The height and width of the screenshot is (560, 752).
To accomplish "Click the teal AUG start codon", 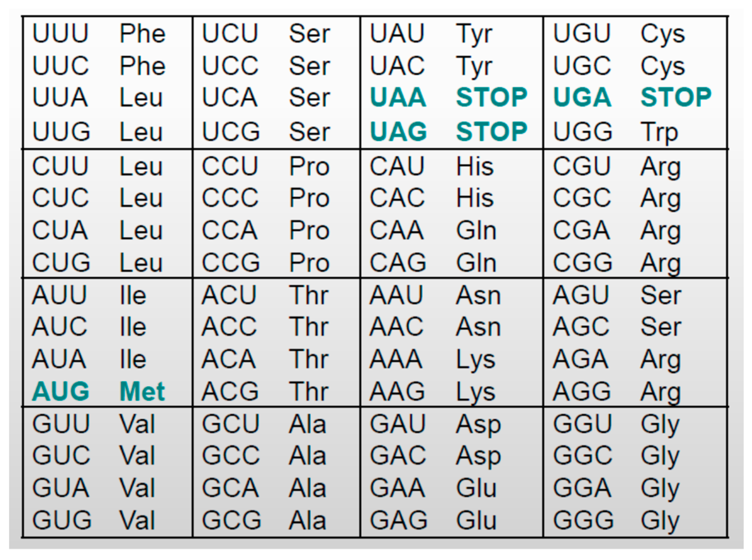I will [61, 391].
